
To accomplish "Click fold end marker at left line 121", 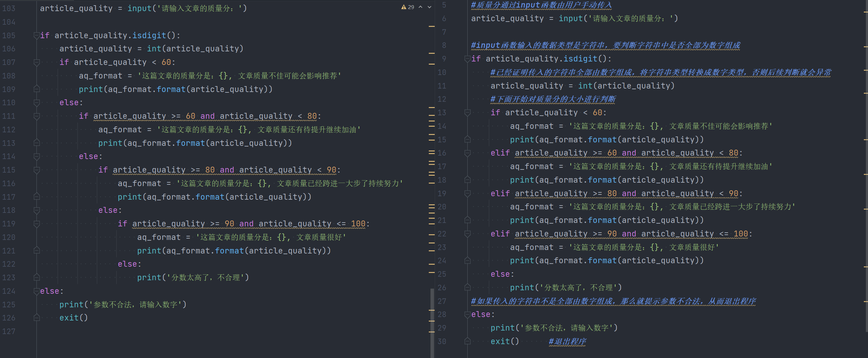I will [x=36, y=250].
